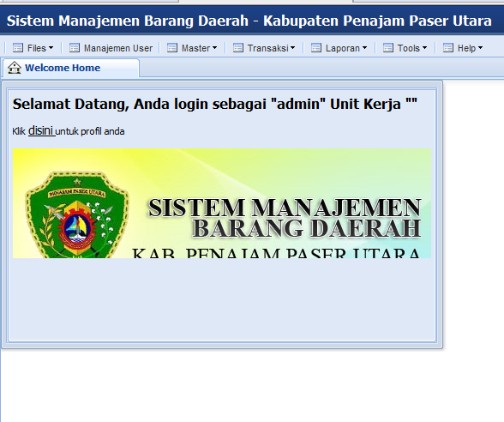Open the Files menu
Image resolution: width=504 pixels, height=422 pixels.
(33, 48)
